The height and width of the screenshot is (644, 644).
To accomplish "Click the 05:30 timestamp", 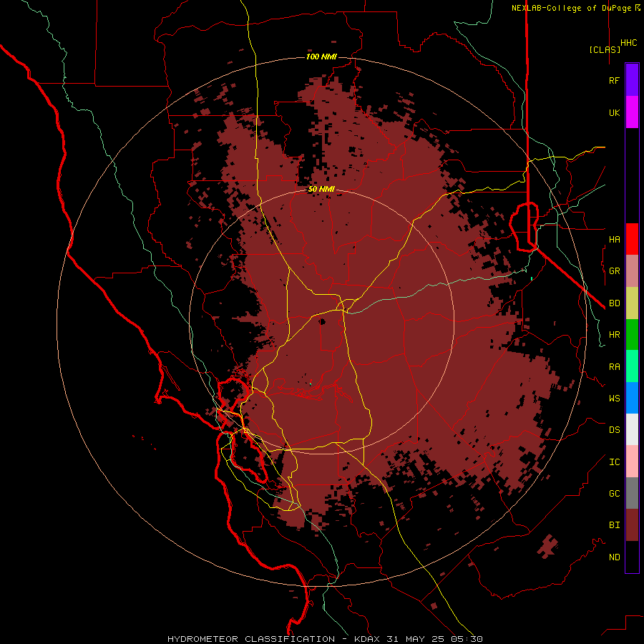I will [x=466, y=639].
